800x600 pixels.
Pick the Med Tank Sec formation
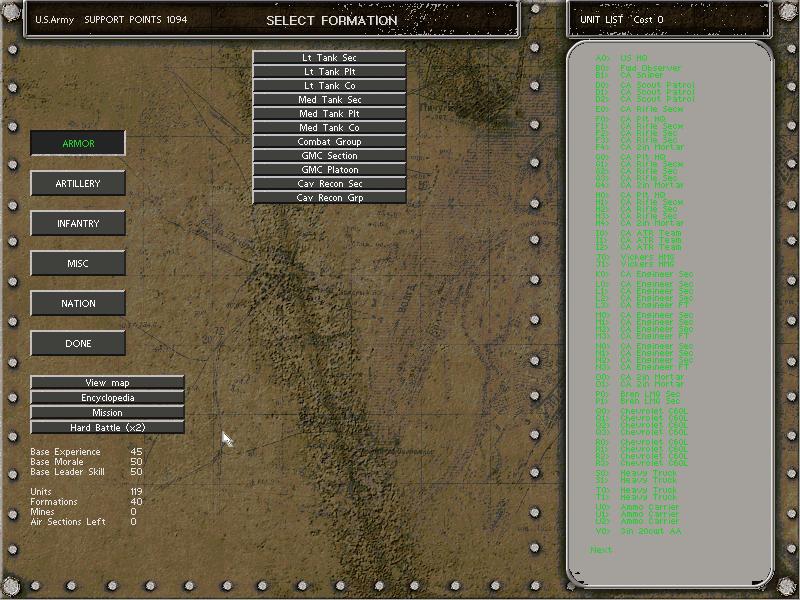pos(329,99)
